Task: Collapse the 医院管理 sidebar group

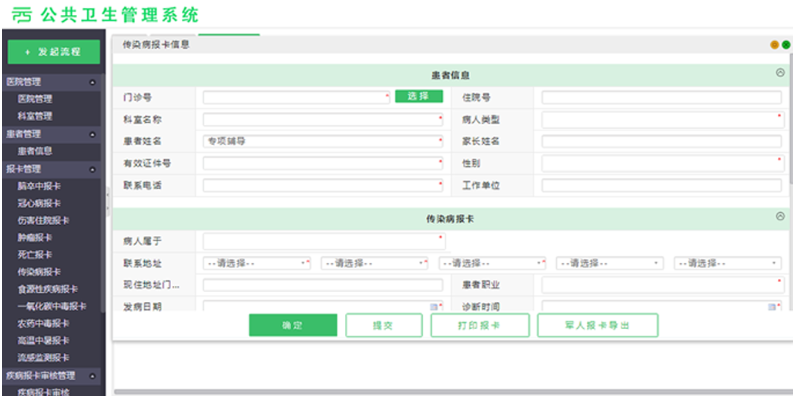Action: (92, 82)
